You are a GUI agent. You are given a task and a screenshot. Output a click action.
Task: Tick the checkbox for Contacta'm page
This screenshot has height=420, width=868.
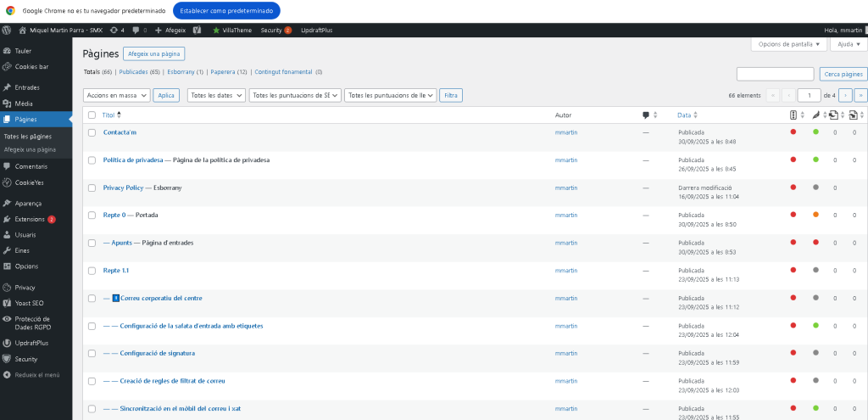pyautogui.click(x=92, y=132)
